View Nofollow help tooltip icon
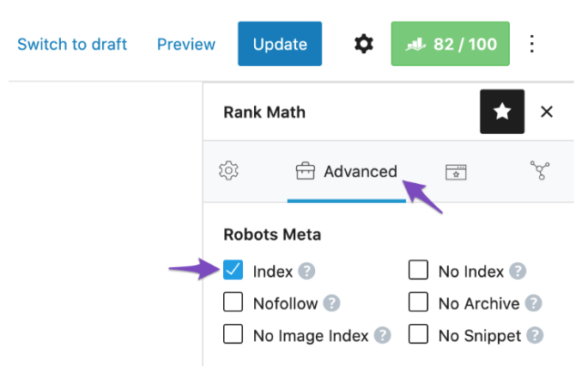Image resolution: width=588 pixels, height=366 pixels. [x=332, y=303]
